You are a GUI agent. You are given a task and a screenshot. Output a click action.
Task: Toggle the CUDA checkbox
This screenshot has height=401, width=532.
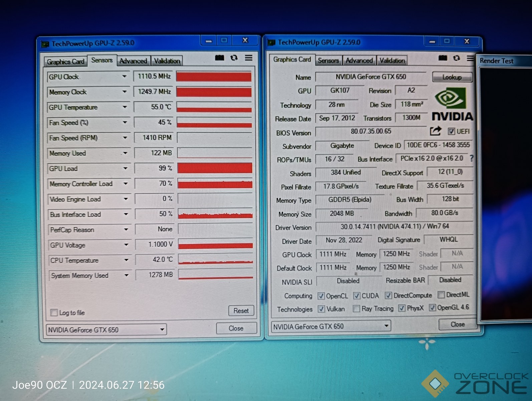(357, 296)
